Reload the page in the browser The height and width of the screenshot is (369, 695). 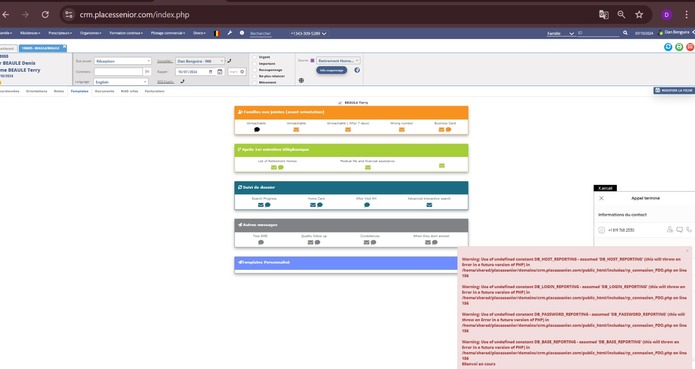[45, 15]
